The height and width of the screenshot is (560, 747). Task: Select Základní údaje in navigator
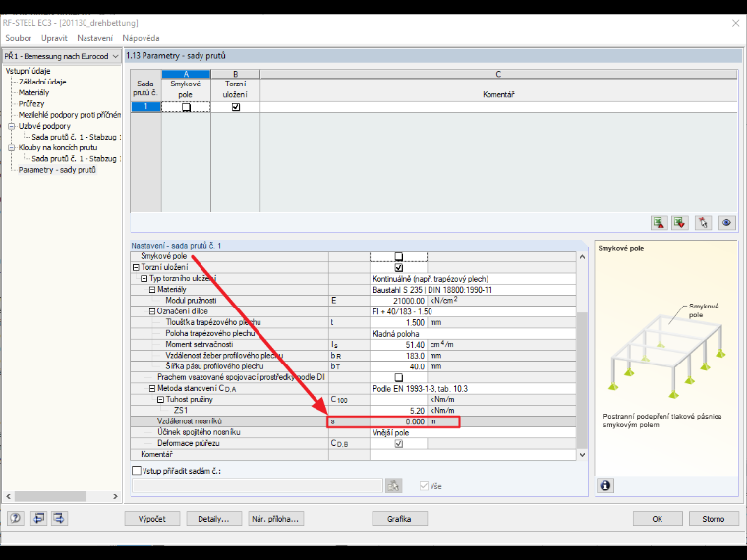[x=42, y=82]
